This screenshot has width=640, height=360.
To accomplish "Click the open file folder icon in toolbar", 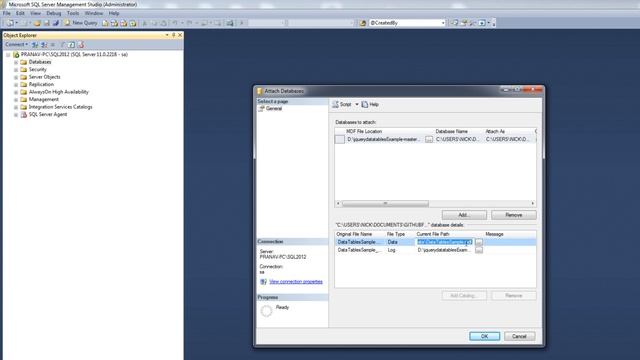I will 37,23.
